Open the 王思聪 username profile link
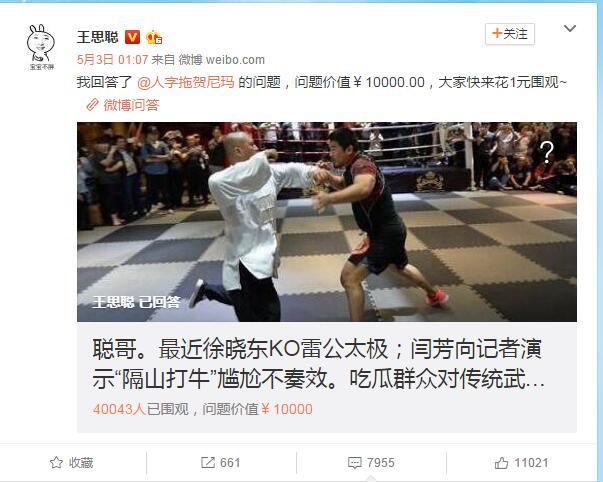The width and height of the screenshot is (603, 482). coord(98,37)
